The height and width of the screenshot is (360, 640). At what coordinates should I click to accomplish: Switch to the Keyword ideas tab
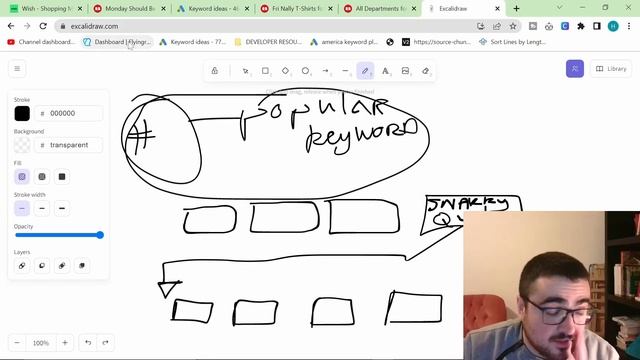click(213, 9)
